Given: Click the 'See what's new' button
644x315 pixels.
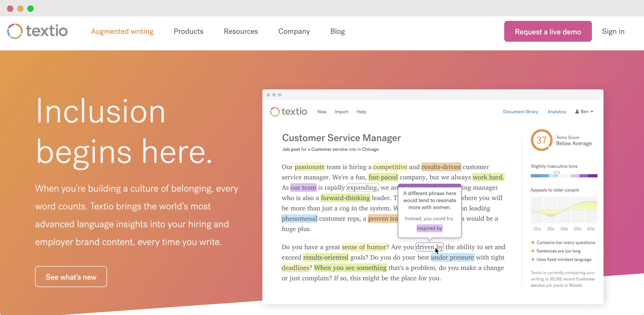Looking at the screenshot, I should click(71, 276).
